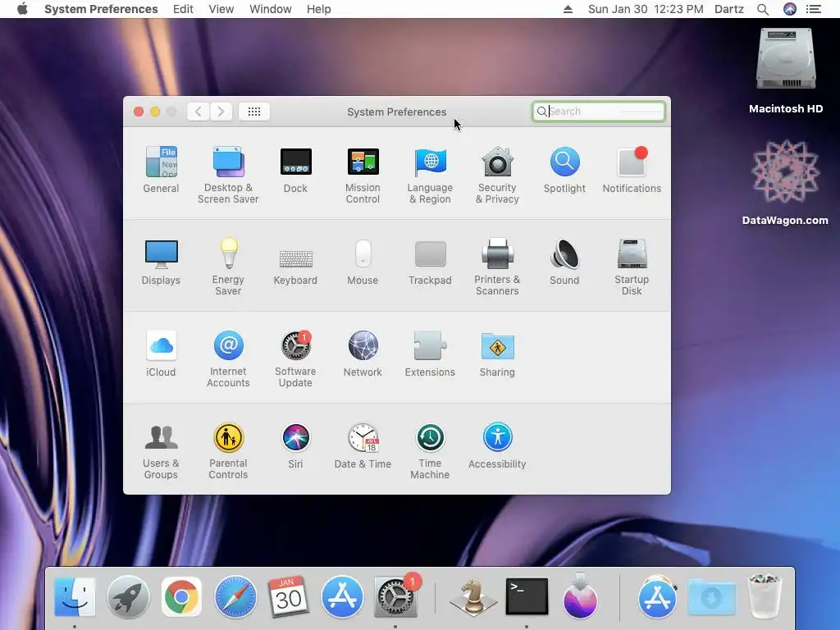The width and height of the screenshot is (840, 630).
Task: Open Finder from the Dock
Action: point(75,597)
